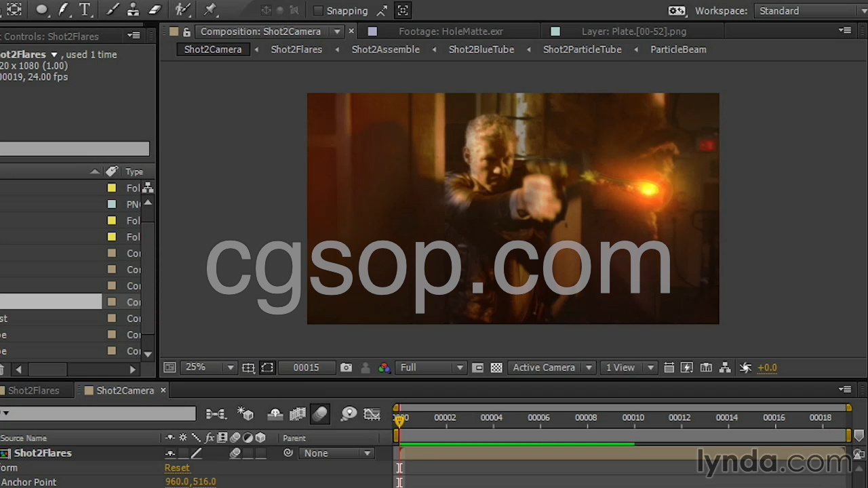Screen dimensions: 868x488
Task: Switch to Layer: Plate.[00-52].png tab
Action: (x=633, y=31)
